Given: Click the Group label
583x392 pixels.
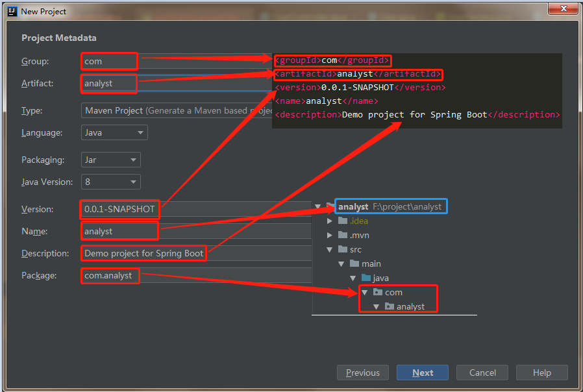Looking at the screenshot, I should [35, 61].
